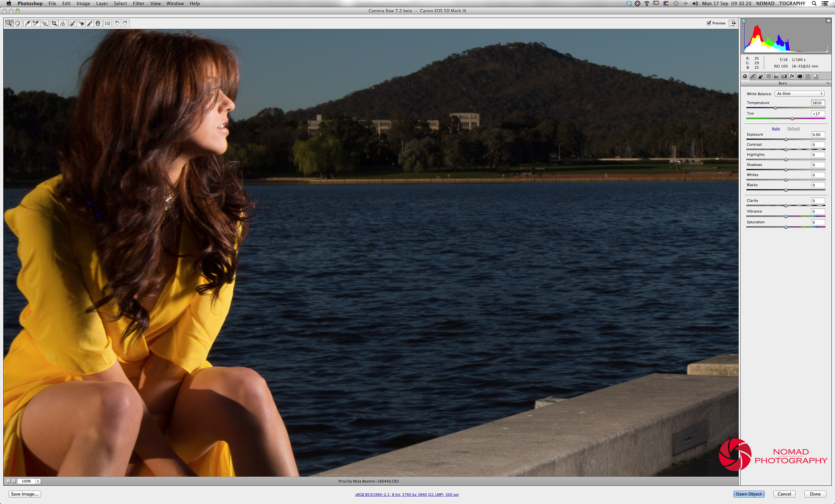Select the Graduated Filter tool
This screenshot has width=835, height=504.
[98, 23]
